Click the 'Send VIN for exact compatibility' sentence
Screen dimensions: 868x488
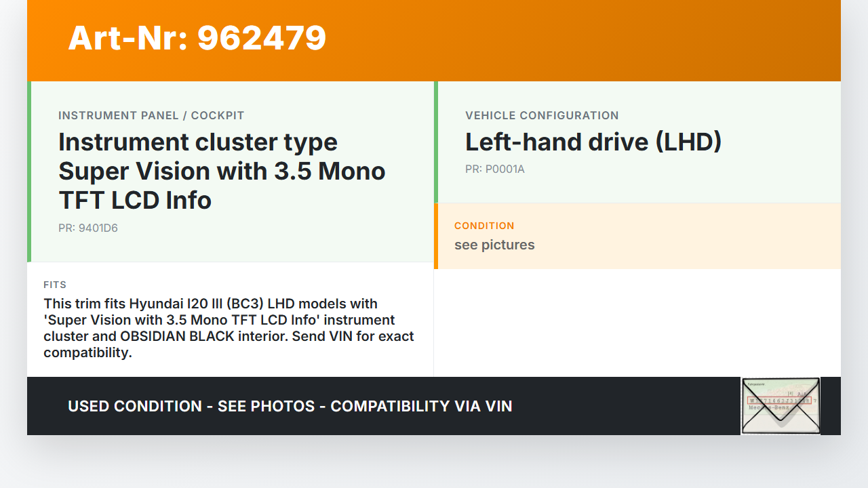(229, 344)
